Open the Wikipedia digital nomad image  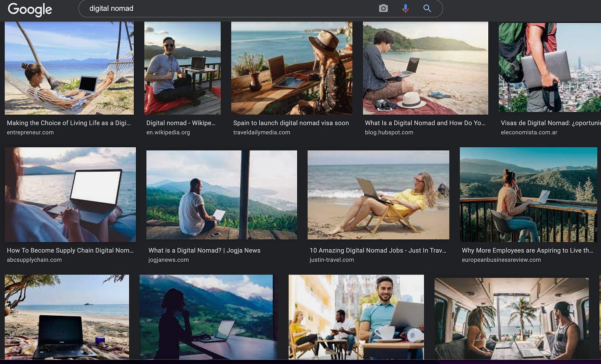pyautogui.click(x=182, y=68)
